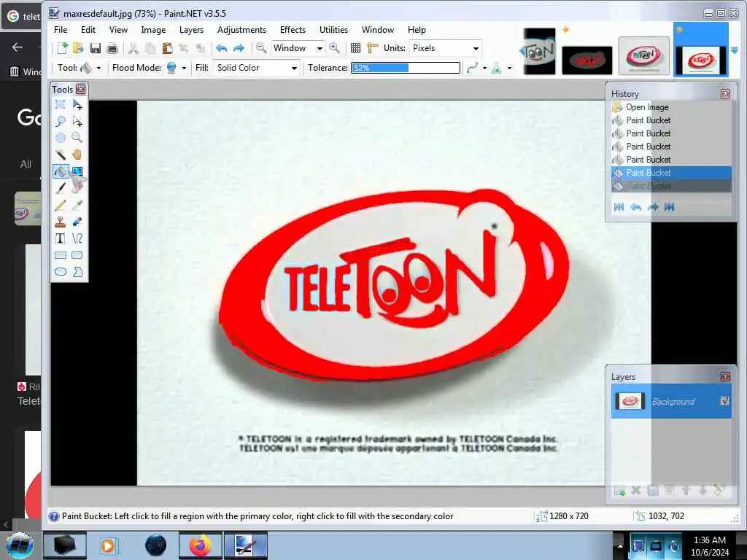Select the Gradient tool
Viewport: 747px width, 560px height.
[x=77, y=171]
